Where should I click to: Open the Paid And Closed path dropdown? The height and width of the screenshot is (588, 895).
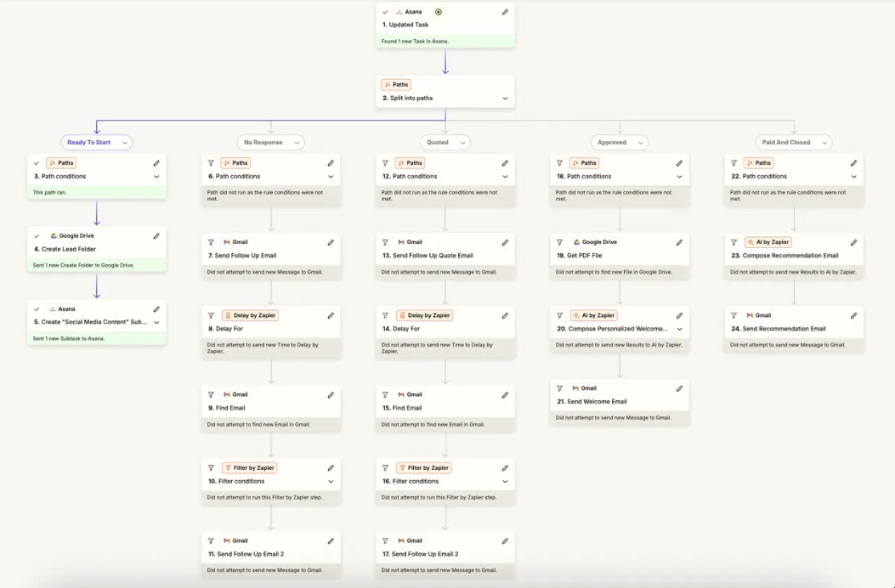point(793,142)
